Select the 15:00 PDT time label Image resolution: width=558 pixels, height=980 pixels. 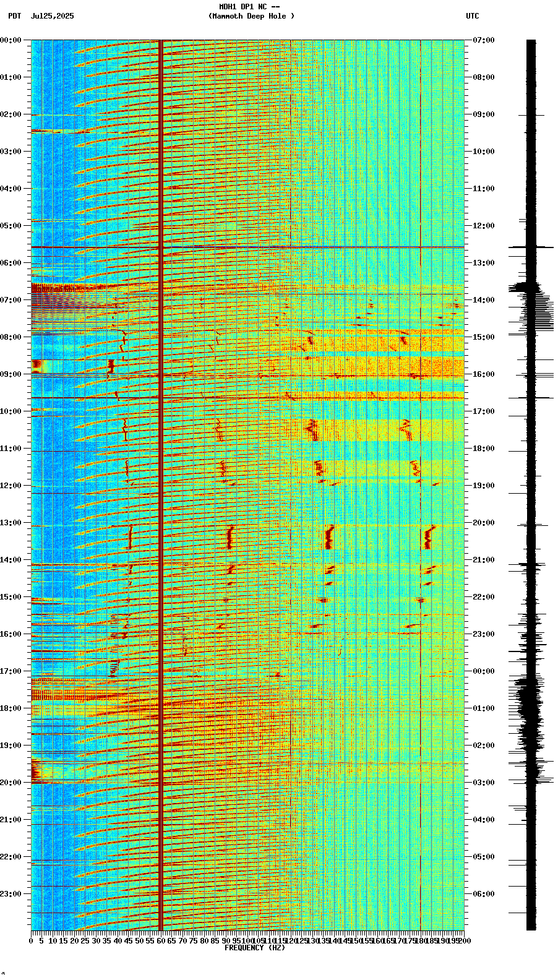[11, 597]
